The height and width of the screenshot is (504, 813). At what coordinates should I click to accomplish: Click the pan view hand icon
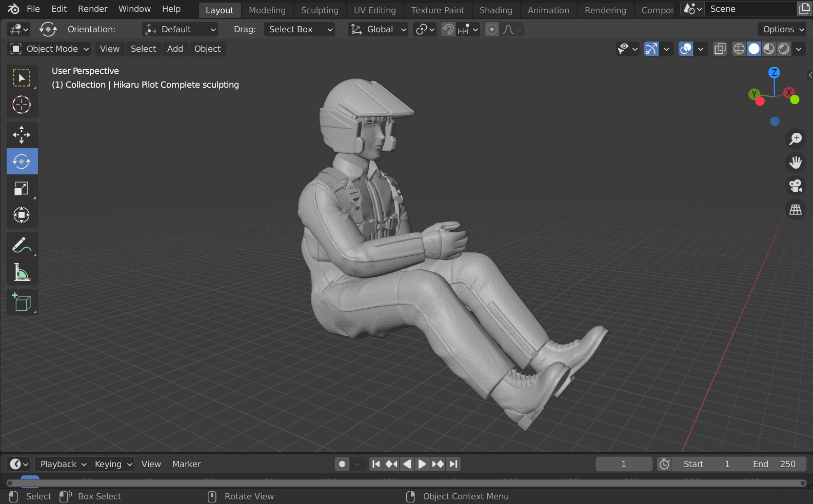(796, 162)
